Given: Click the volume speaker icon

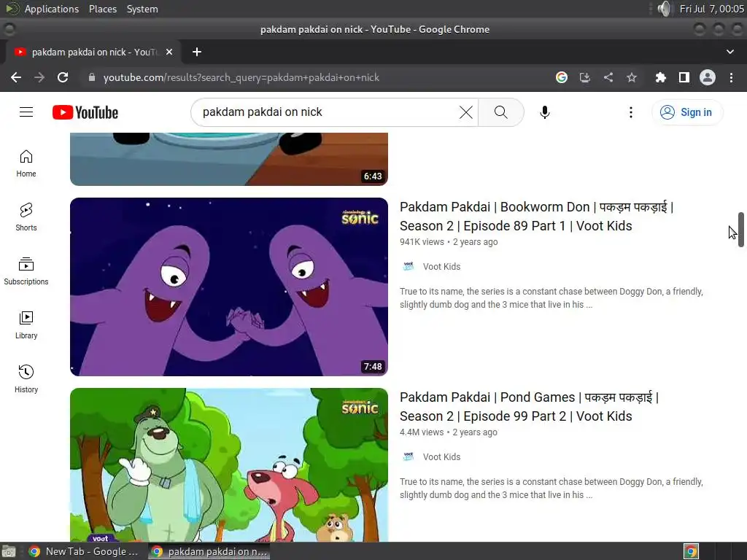Looking at the screenshot, I should 664,9.
